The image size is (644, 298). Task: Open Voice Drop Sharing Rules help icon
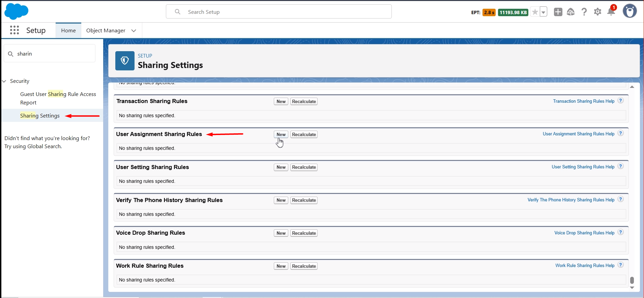[620, 232]
